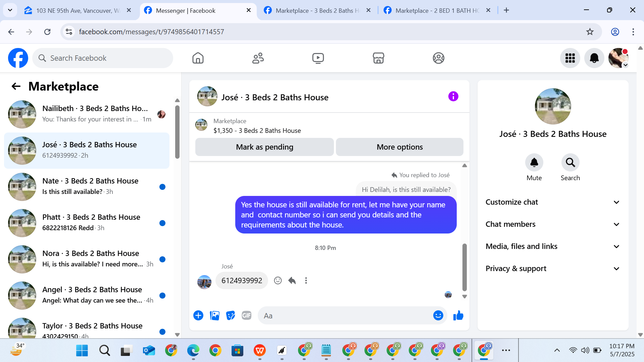This screenshot has height=362, width=644.
Task: Open the Friends icon in top navigation
Action: [258, 58]
